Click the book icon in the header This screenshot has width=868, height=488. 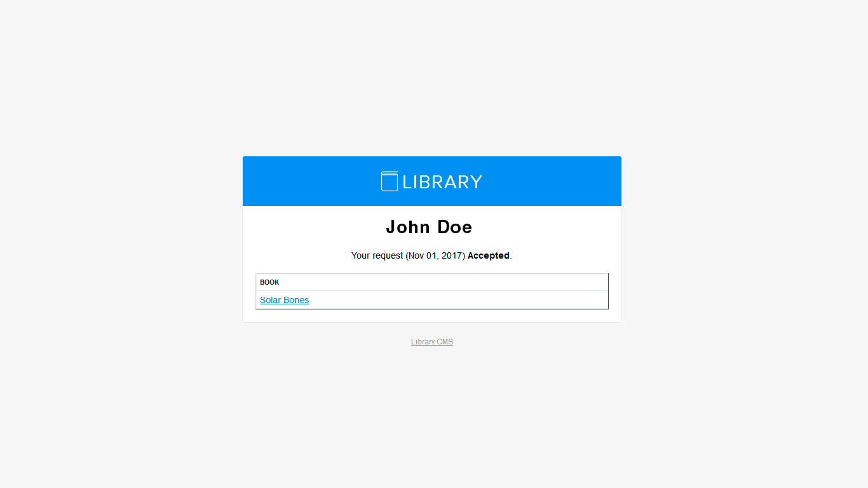coord(390,181)
